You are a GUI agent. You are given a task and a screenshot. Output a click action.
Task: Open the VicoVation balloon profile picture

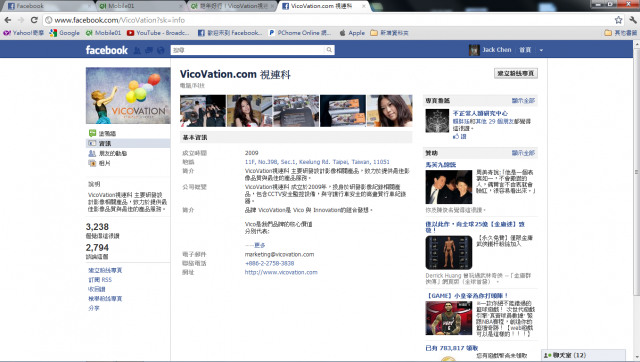click(x=128, y=95)
